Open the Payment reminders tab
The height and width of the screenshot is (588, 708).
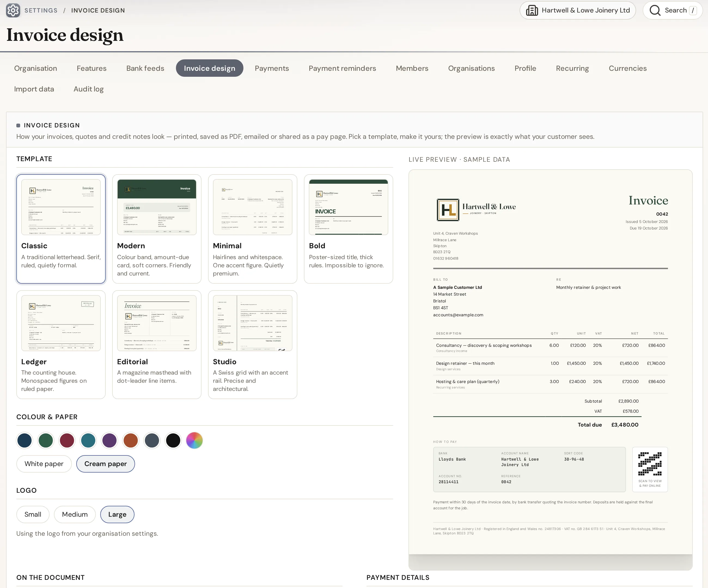click(x=342, y=68)
